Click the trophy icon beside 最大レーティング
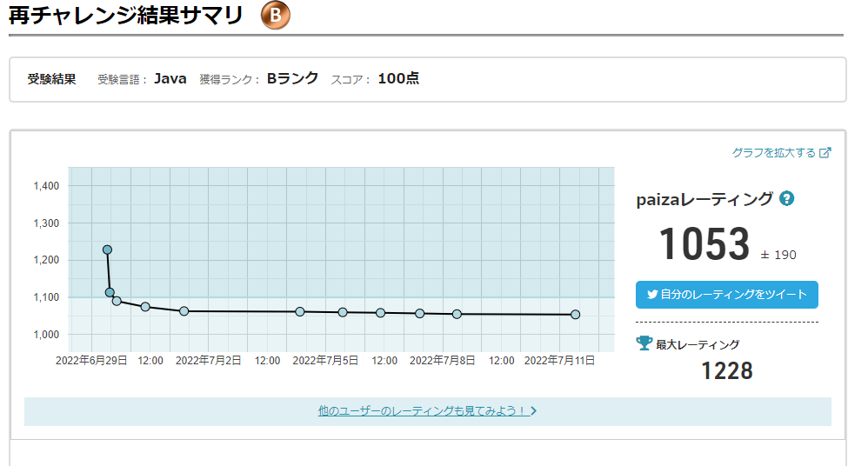 point(644,343)
